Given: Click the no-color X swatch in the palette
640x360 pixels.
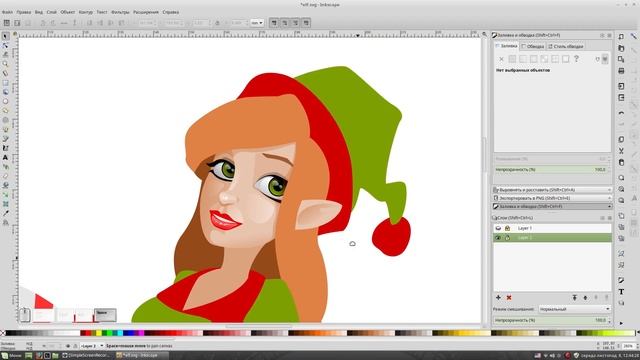Looking at the screenshot, I should point(2,333).
